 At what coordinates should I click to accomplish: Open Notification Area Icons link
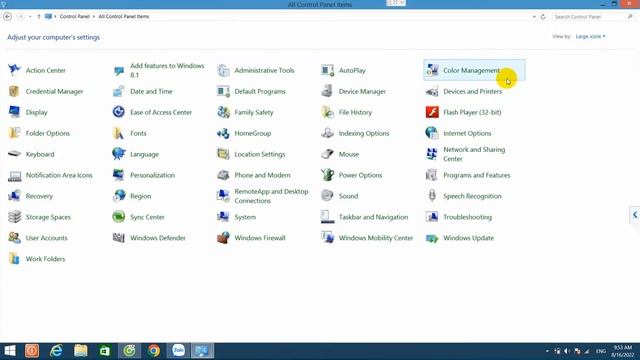(59, 175)
